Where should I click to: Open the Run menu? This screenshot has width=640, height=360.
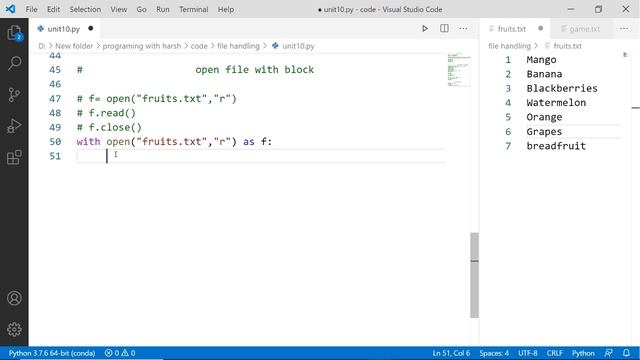pyautogui.click(x=163, y=9)
